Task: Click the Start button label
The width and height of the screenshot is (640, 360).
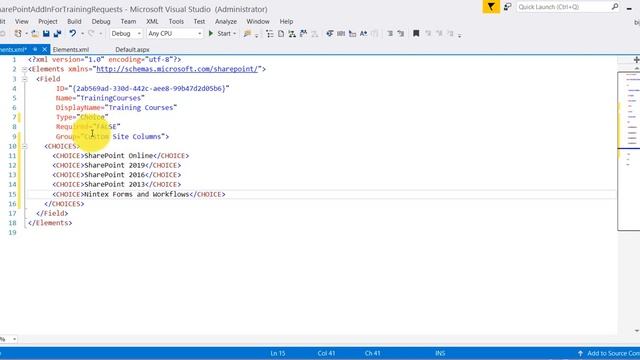Action: (224, 33)
